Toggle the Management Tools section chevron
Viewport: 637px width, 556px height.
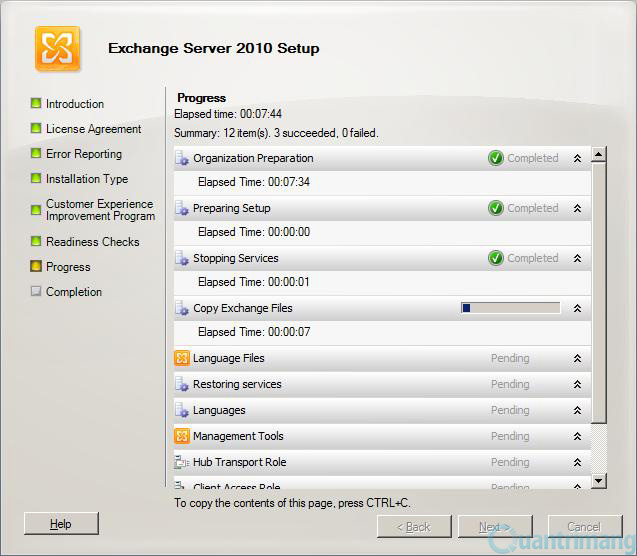[x=577, y=436]
